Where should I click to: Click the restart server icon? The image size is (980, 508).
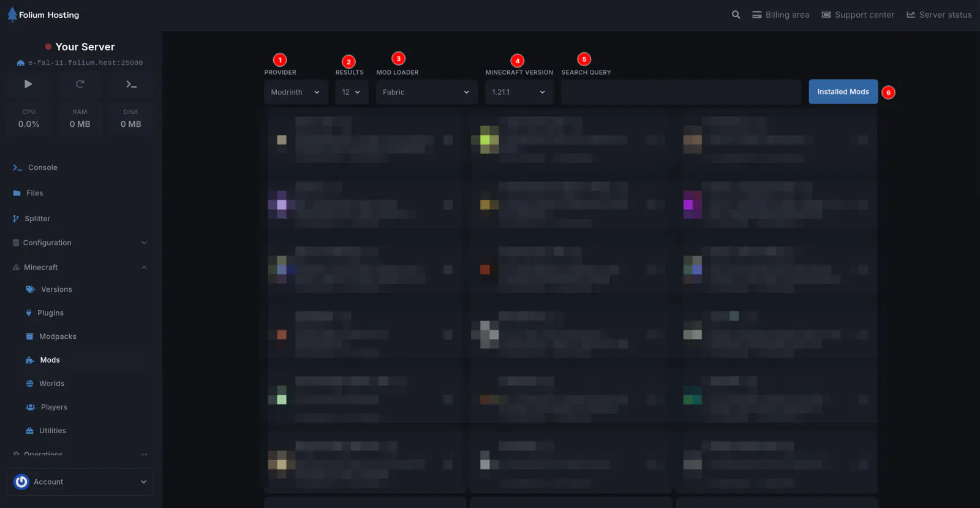pyautogui.click(x=80, y=84)
